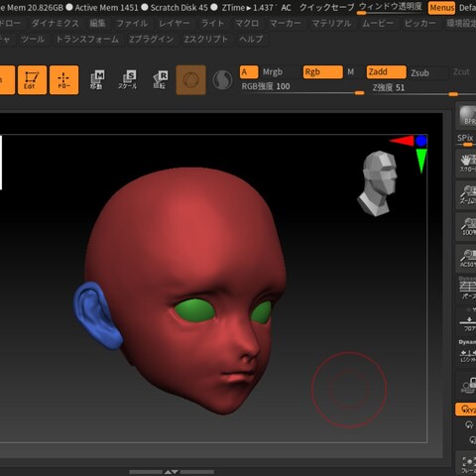Image resolution: width=476 pixels, height=476 pixels.
Task: Enable Sculptris Pro mode icon
Action: 222,80
